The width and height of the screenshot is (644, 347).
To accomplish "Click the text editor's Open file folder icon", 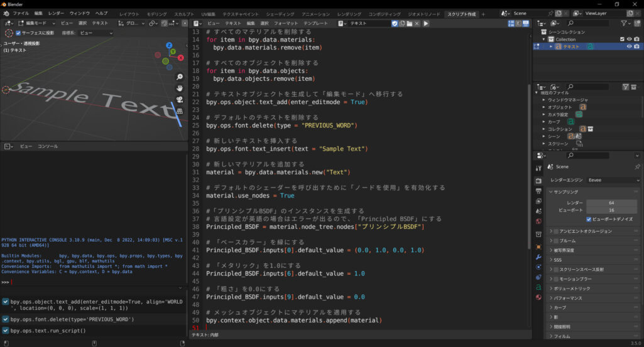I will point(410,23).
